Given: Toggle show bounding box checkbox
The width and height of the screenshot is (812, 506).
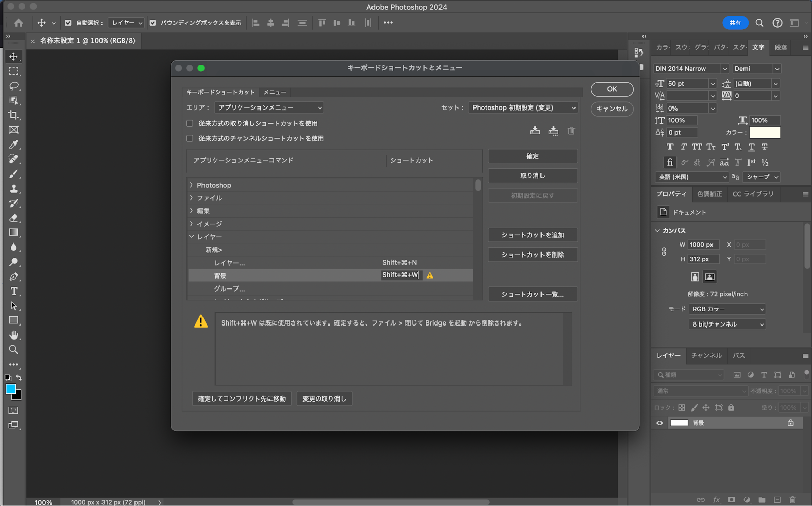Looking at the screenshot, I should point(153,23).
